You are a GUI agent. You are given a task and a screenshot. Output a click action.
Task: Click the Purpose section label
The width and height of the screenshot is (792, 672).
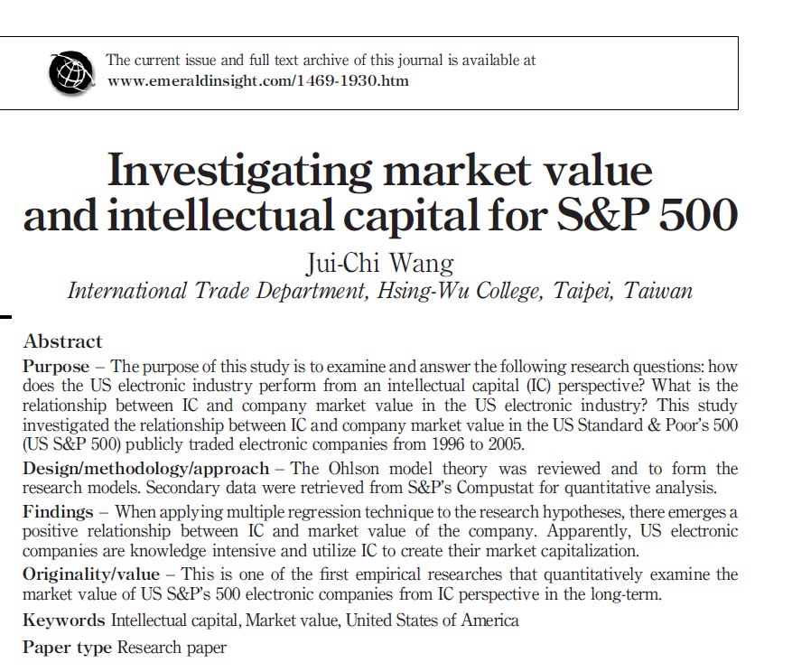click(x=56, y=367)
